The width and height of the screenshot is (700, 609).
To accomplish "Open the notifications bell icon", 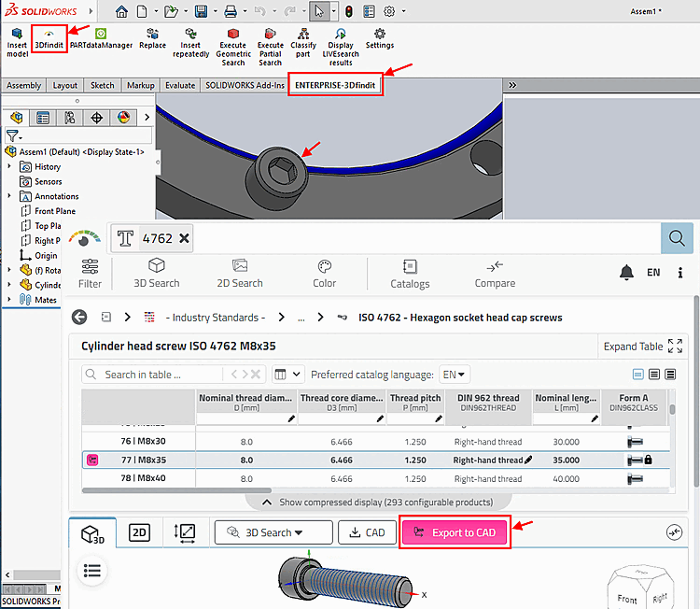I will tap(626, 273).
